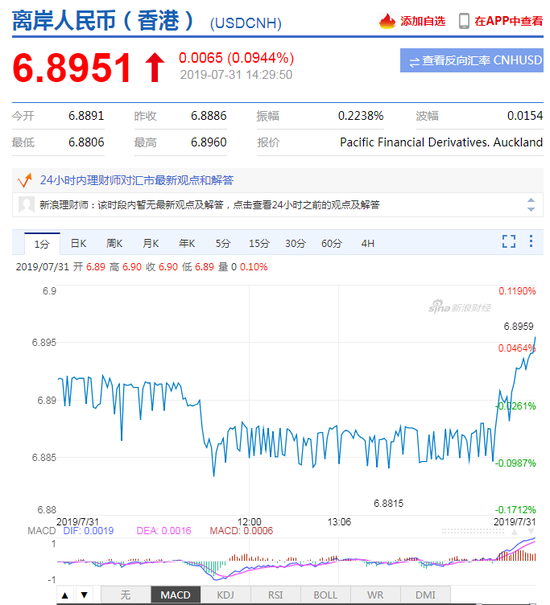Click the down triangle indicator button
550x605 pixels.
click(x=84, y=595)
